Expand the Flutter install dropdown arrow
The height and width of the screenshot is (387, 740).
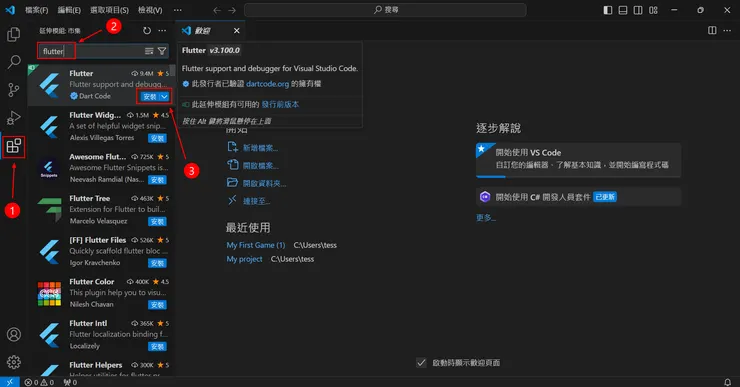pyautogui.click(x=164, y=96)
